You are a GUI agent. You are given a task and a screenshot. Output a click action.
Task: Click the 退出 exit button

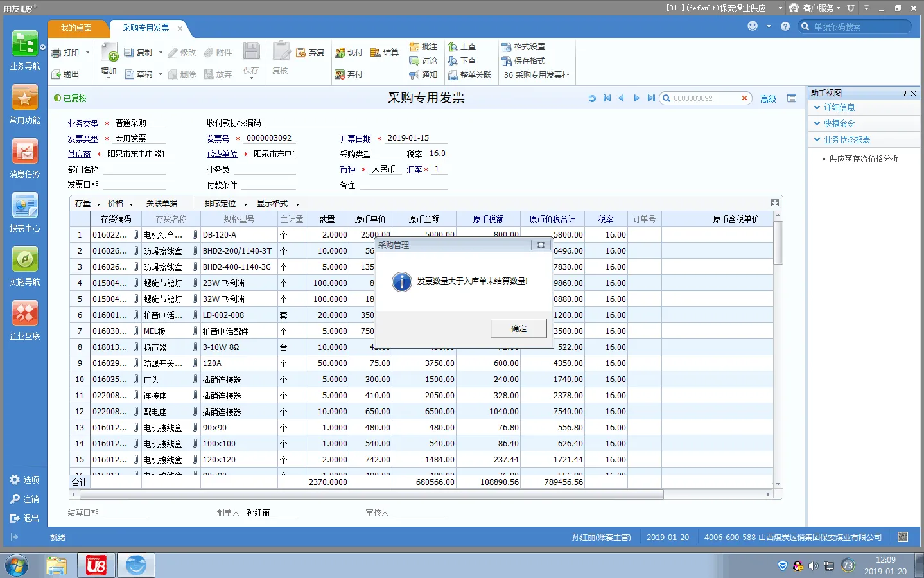point(24,518)
